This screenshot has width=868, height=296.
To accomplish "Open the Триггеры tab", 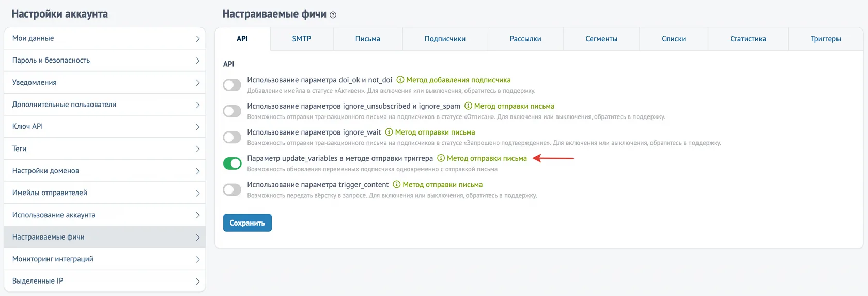I will click(x=826, y=39).
